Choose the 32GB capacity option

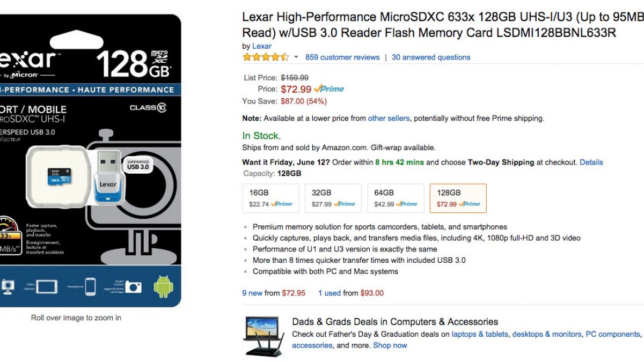333,198
